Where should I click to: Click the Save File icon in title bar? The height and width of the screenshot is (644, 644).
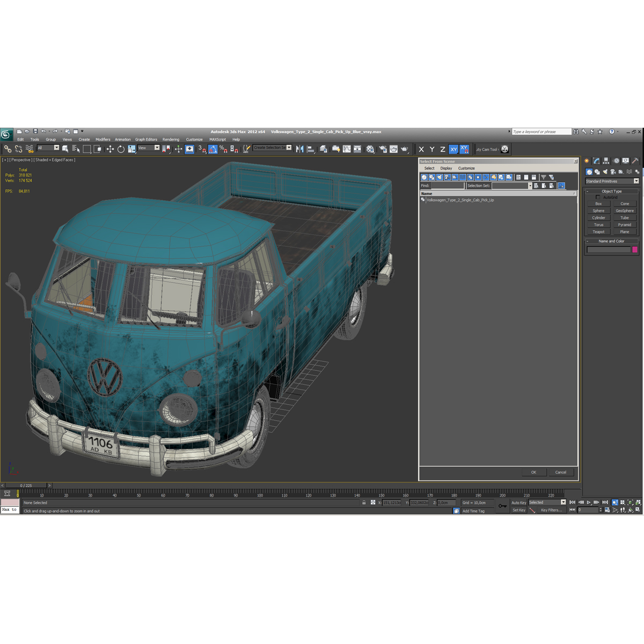tap(35, 131)
